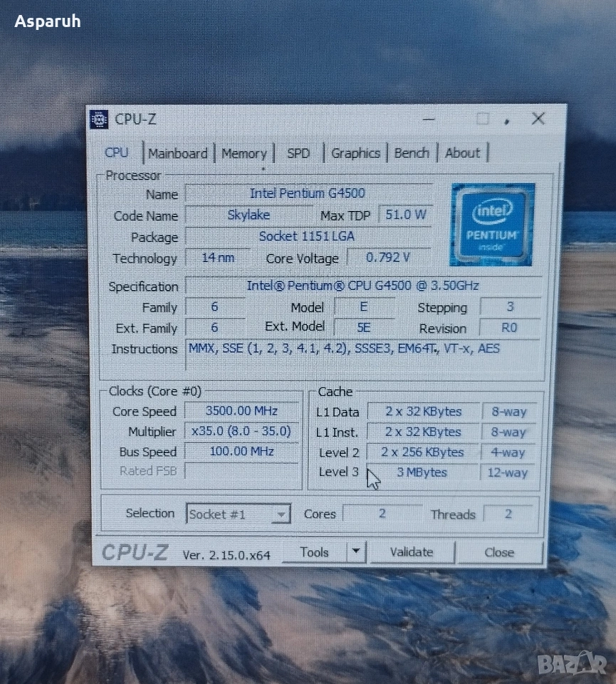Click the Close button at bottom

499,552
